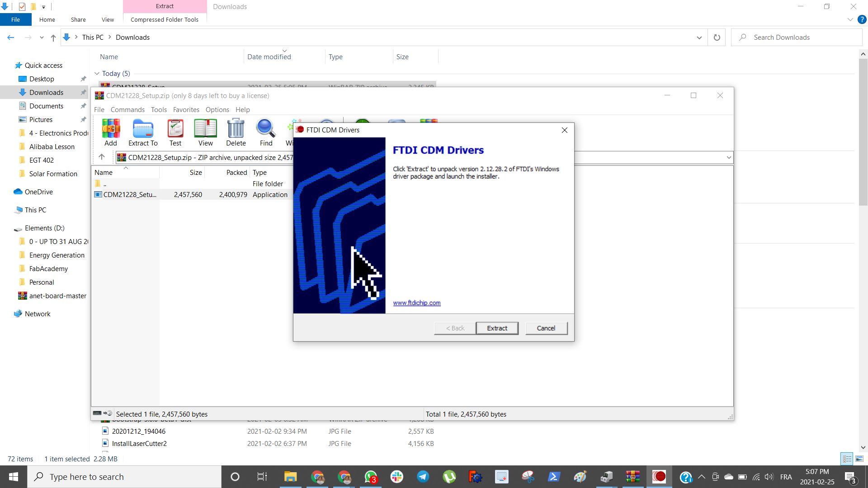Switch to details view layout icon
Screen dimensions: 868x488
click(847, 459)
